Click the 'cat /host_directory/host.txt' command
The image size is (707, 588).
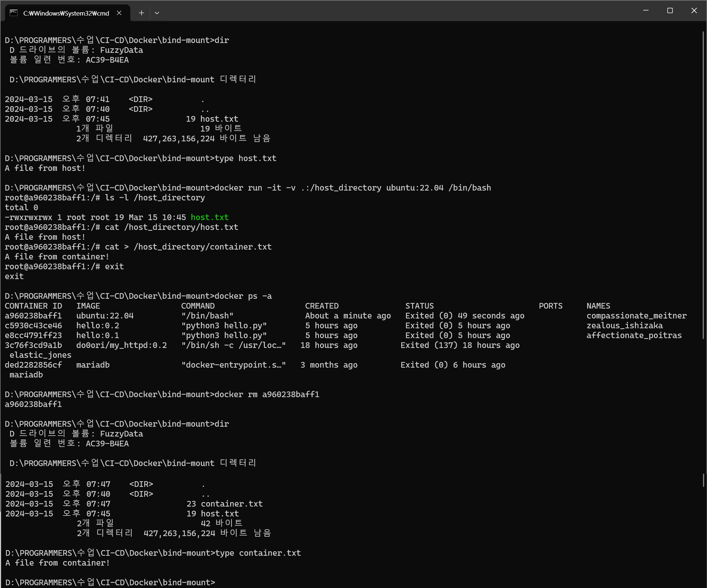[x=171, y=227]
